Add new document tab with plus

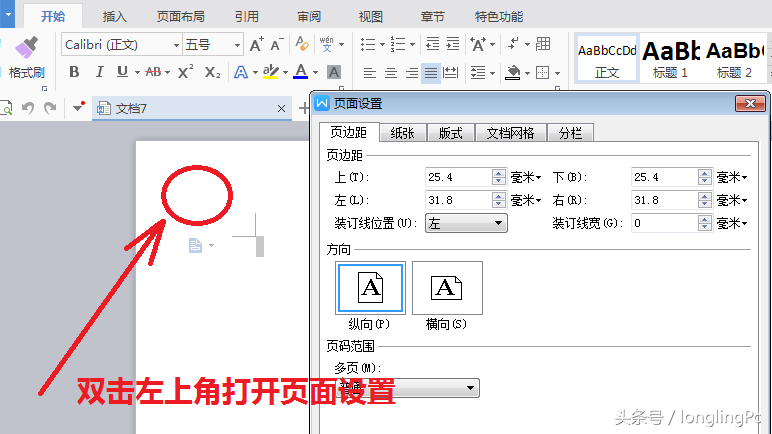tap(304, 107)
